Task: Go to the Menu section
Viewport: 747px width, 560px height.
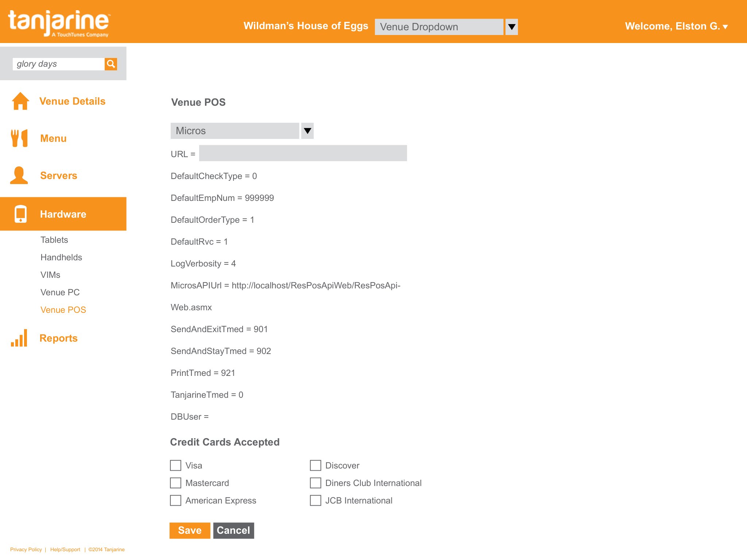Action: (x=53, y=139)
